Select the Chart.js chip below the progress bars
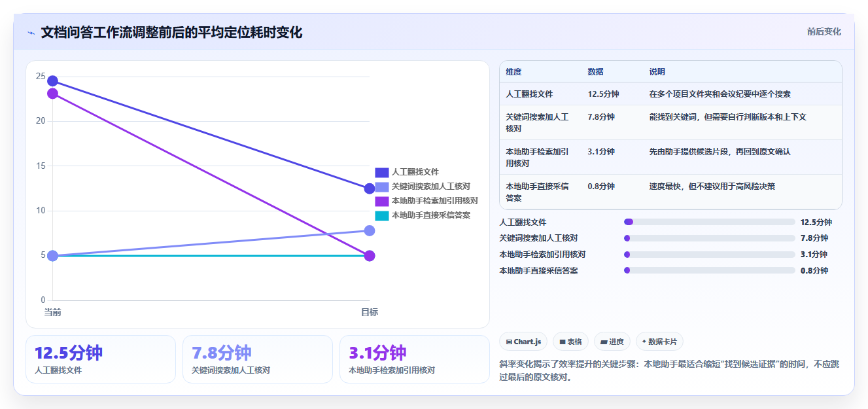This screenshot has height=409, width=868. coord(523,342)
